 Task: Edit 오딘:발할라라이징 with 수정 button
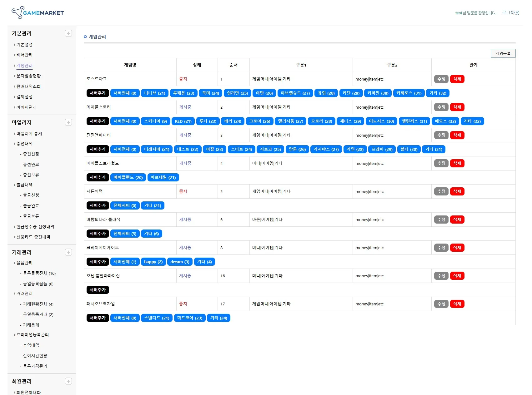click(x=441, y=276)
